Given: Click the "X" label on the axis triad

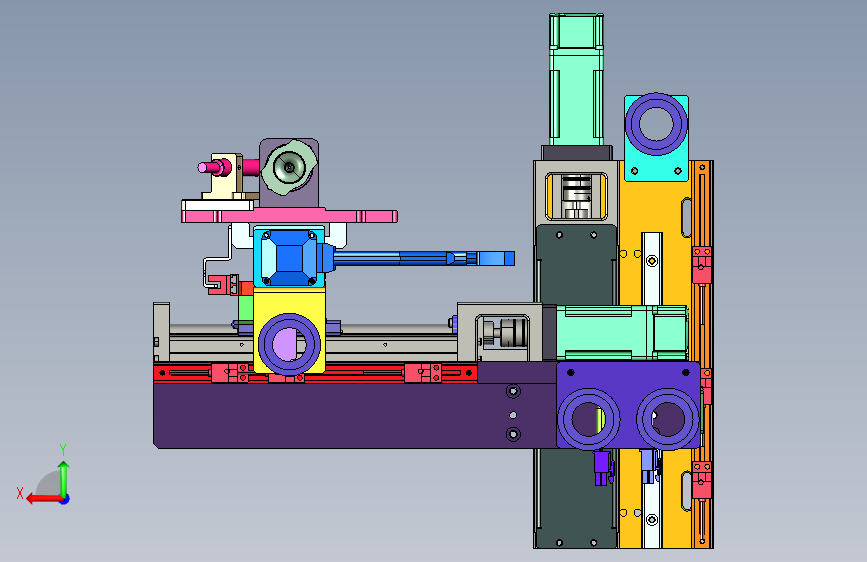Looking at the screenshot, I should point(20,493).
